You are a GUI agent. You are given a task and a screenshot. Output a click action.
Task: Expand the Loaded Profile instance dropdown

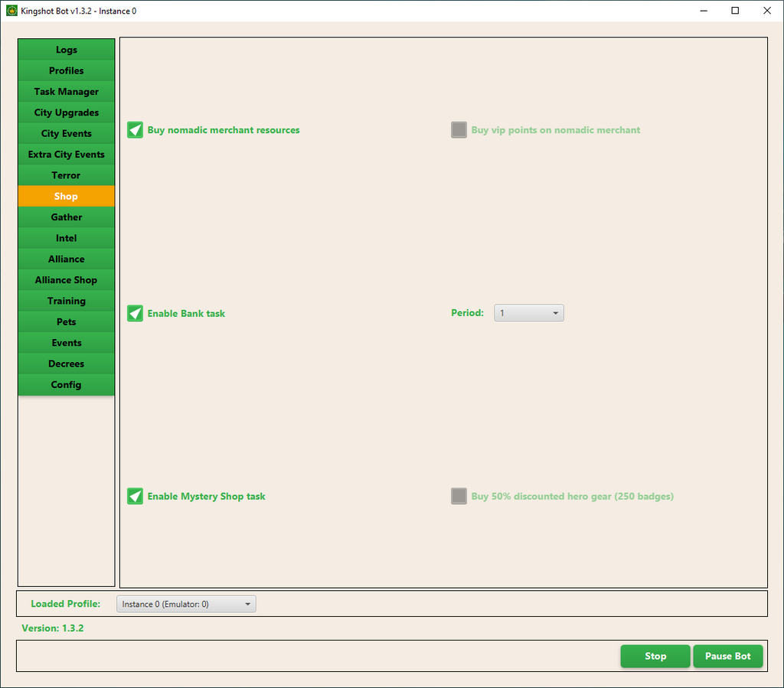(x=186, y=604)
